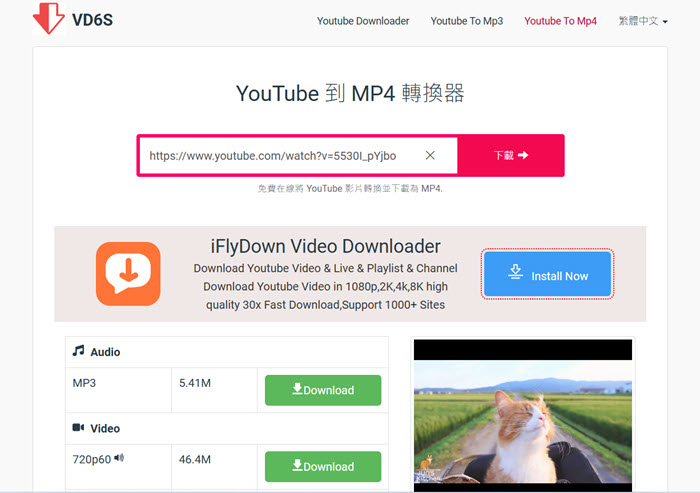
Task: Open the iFlyDown Video Downloader title
Action: (325, 246)
